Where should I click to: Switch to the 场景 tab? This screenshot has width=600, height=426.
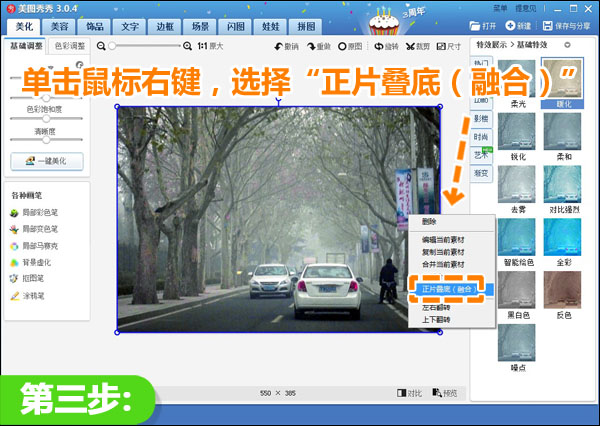click(200, 27)
